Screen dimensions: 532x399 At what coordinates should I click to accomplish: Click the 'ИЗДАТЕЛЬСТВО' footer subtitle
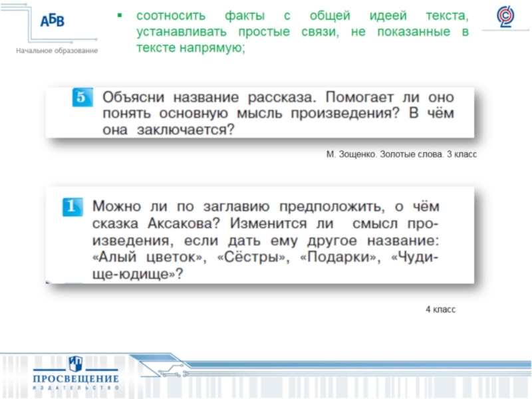(76, 388)
